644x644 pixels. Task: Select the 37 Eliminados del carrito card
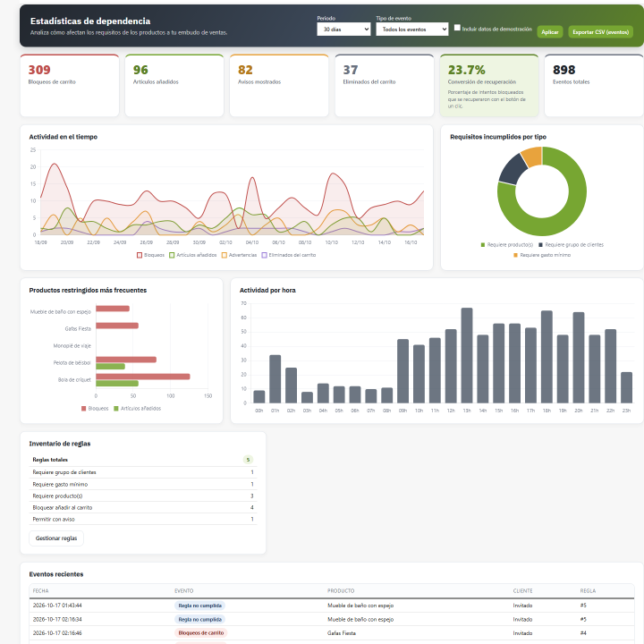384,86
